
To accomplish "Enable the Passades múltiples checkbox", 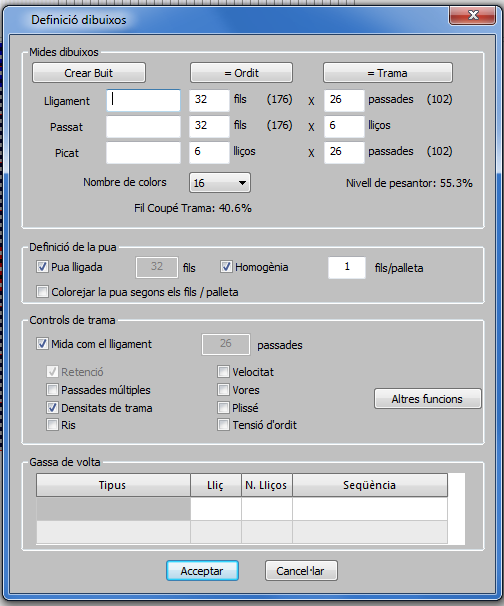I will coord(52,390).
